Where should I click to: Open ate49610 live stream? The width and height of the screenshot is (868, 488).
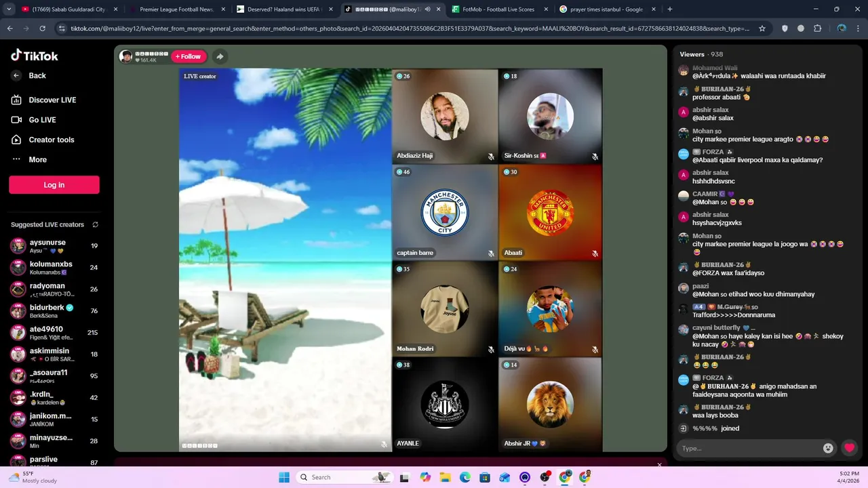[54, 333]
